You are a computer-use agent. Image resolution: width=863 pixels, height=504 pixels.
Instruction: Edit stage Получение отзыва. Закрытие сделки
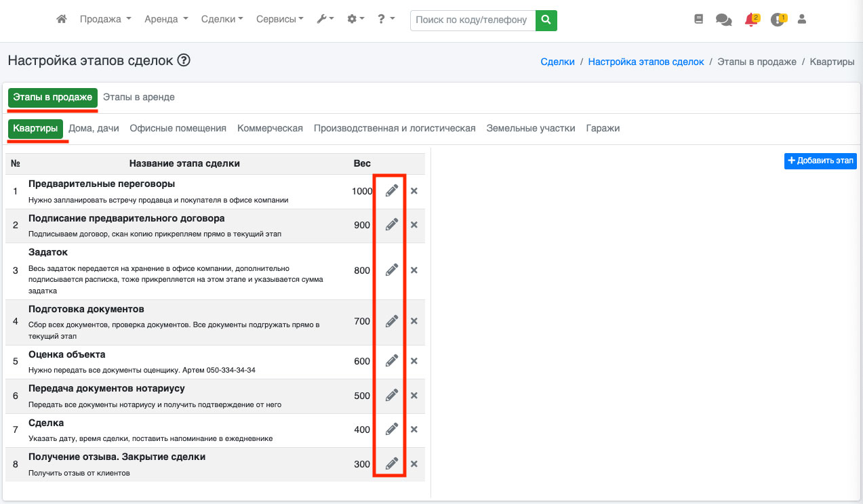pyautogui.click(x=392, y=464)
